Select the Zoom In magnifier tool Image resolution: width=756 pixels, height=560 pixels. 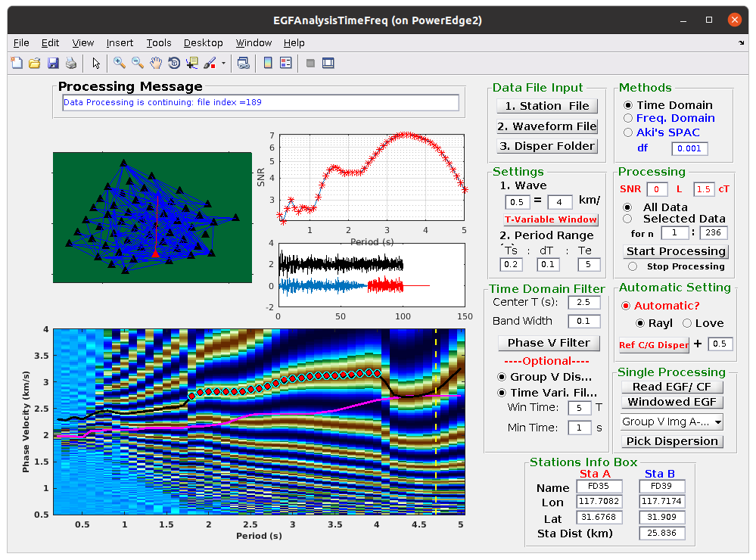pyautogui.click(x=119, y=63)
